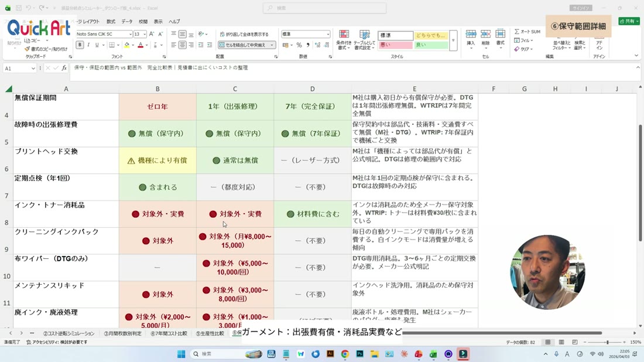Toggle bold formatting in the font group

coord(80,45)
